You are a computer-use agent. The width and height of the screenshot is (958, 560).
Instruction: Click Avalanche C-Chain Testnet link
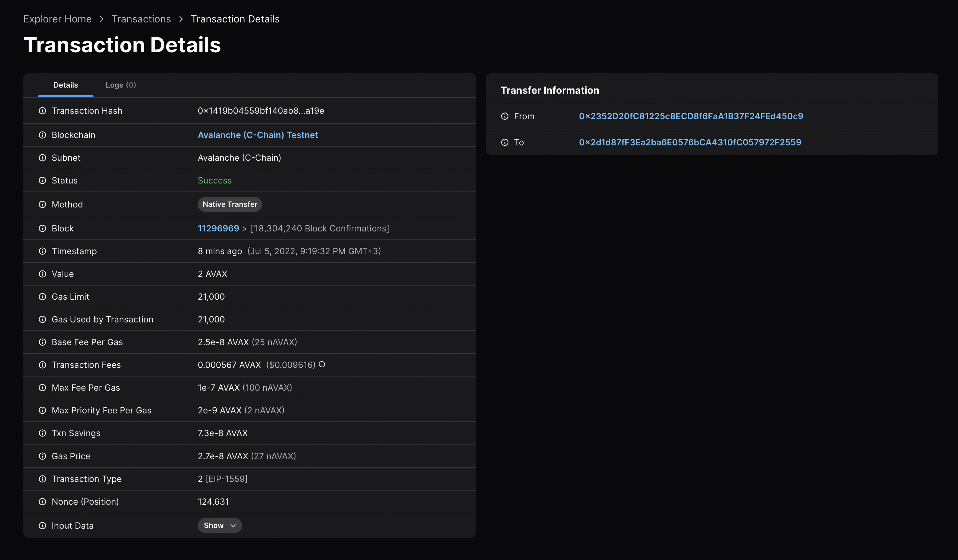point(257,135)
